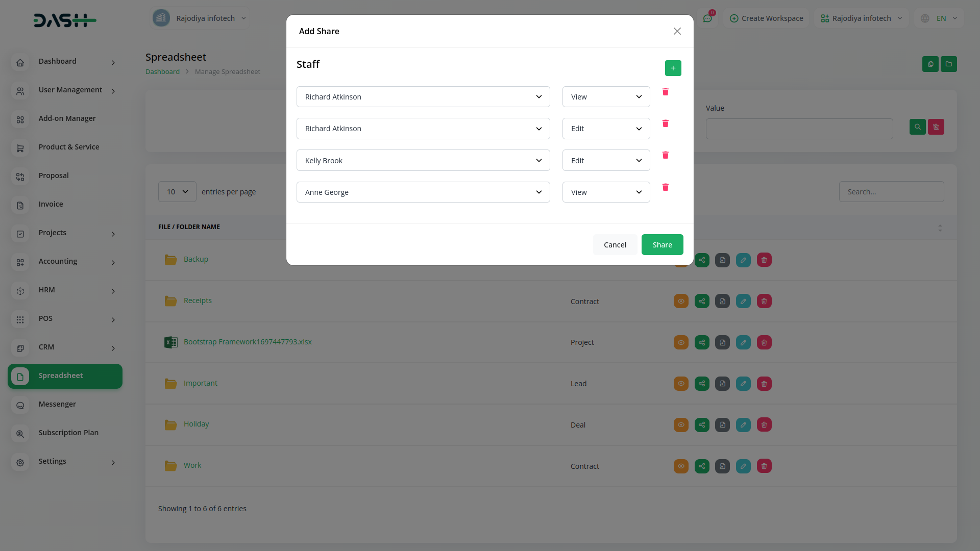Delete the Anne George share row
This screenshot has height=551, width=980.
tap(665, 187)
